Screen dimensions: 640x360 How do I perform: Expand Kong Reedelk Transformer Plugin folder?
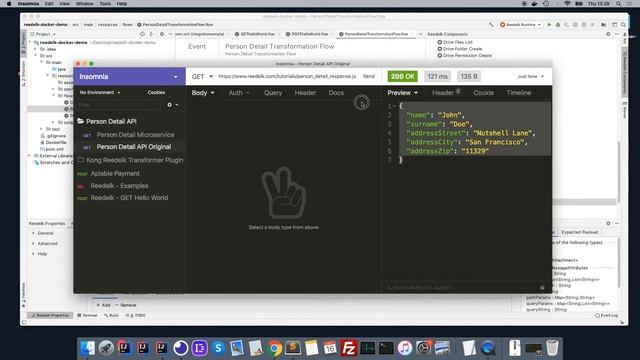click(x=130, y=160)
